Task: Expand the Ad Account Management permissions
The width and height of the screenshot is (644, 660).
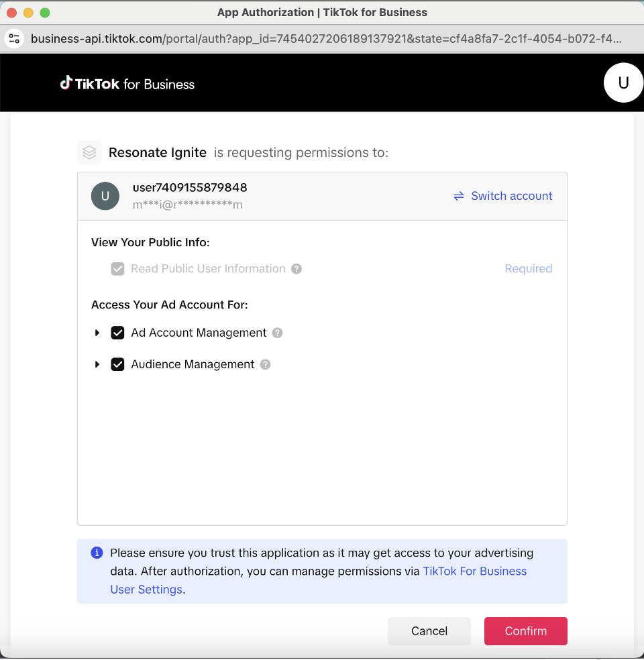Action: point(97,333)
